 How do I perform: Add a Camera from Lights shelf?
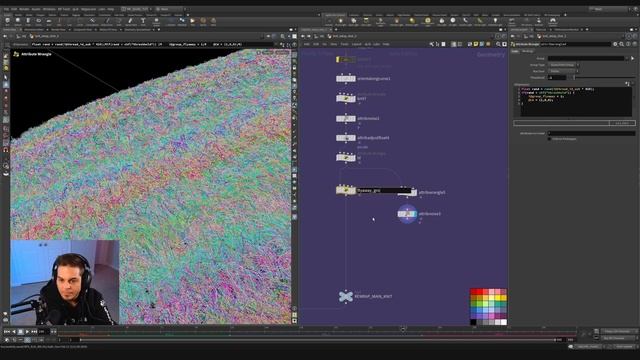tap(329, 21)
